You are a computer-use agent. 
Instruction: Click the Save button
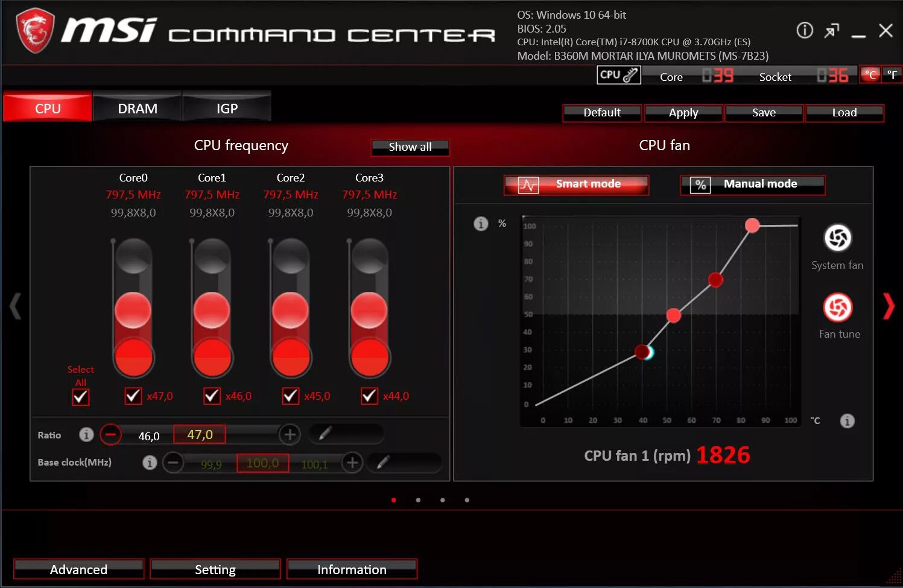pos(764,113)
